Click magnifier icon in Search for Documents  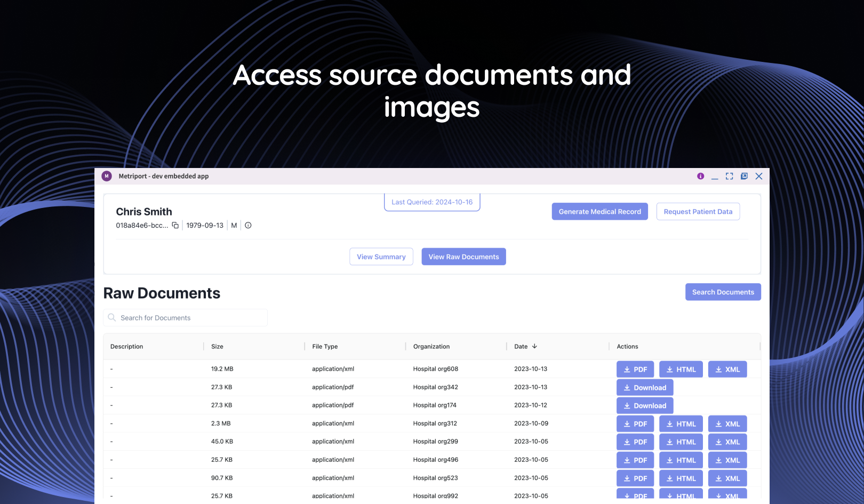click(112, 317)
